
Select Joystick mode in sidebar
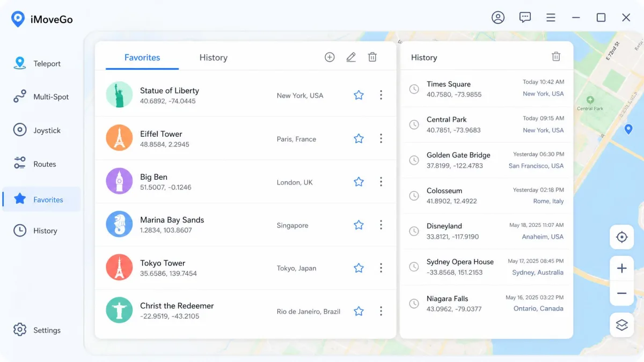click(x=41, y=130)
